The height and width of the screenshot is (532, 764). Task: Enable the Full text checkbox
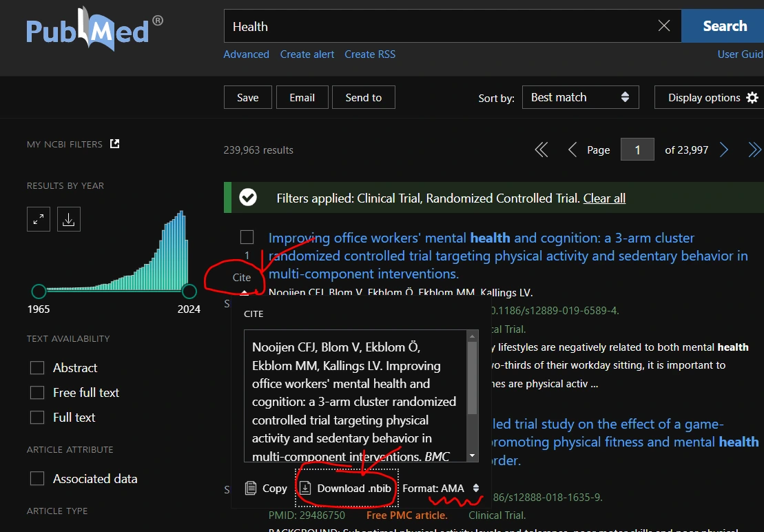(x=37, y=418)
